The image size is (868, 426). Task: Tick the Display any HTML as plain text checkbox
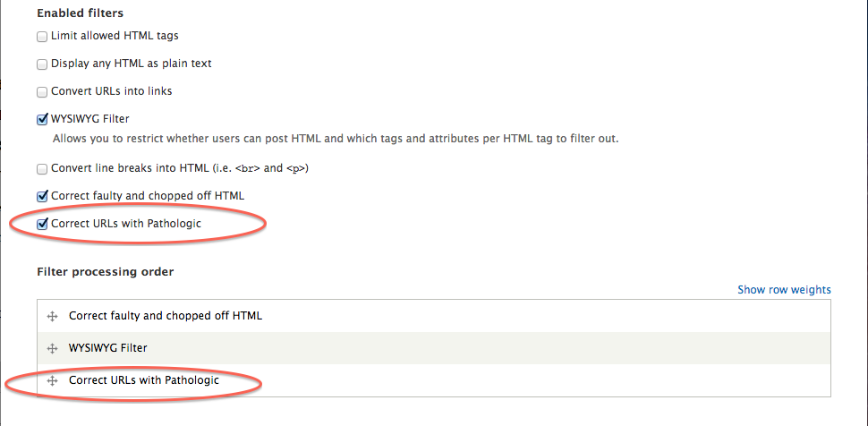[x=42, y=64]
